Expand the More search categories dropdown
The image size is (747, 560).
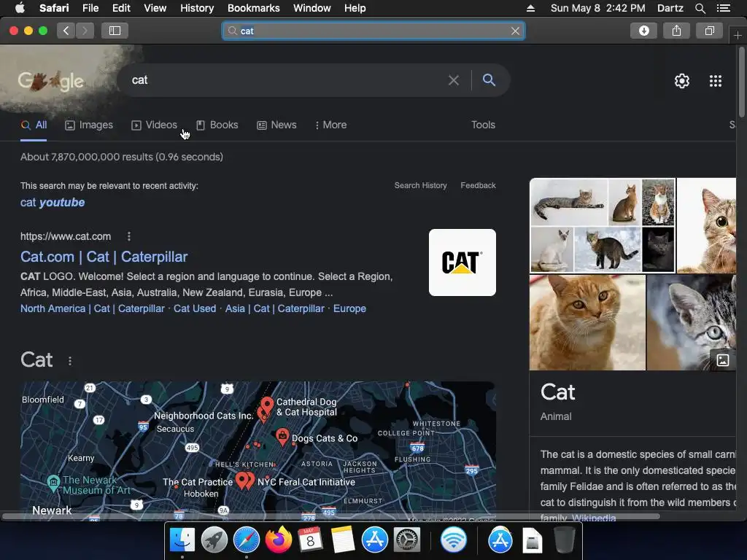pyautogui.click(x=331, y=125)
